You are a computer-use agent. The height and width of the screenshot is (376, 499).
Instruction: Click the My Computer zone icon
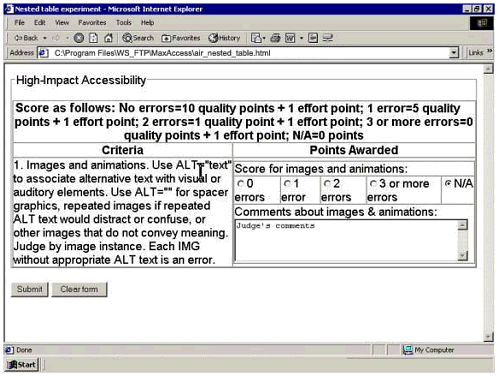(x=408, y=350)
